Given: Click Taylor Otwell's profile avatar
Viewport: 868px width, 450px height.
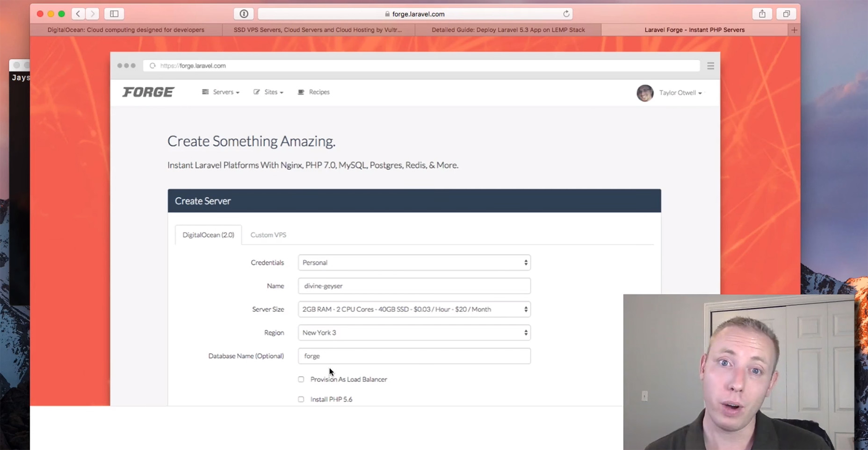Looking at the screenshot, I should tap(645, 93).
